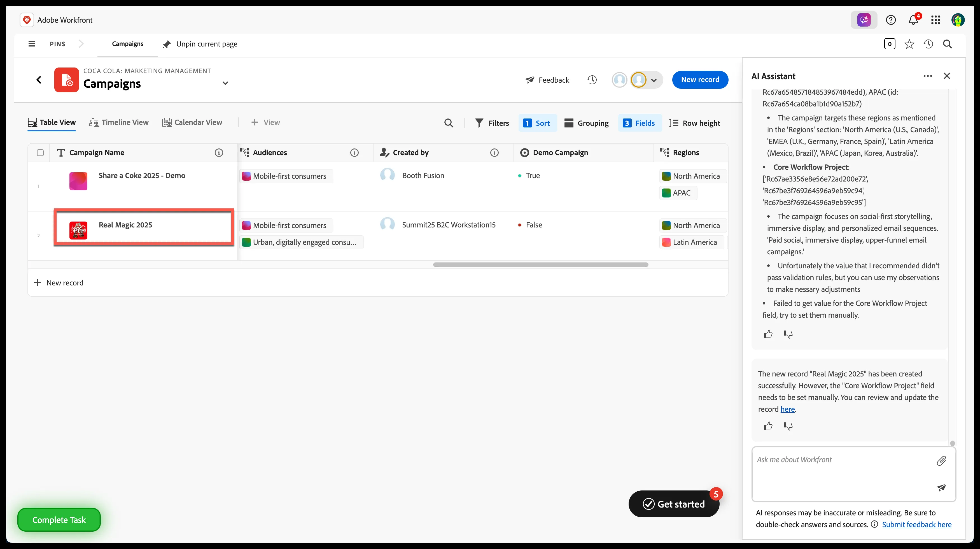Open recent history clock icon in top navigation

[x=928, y=44]
